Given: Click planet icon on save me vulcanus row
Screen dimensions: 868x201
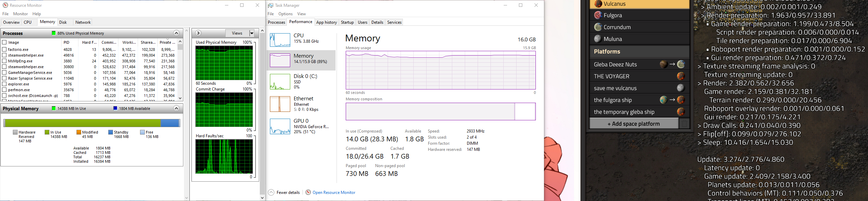Looking at the screenshot, I should pos(681,88).
